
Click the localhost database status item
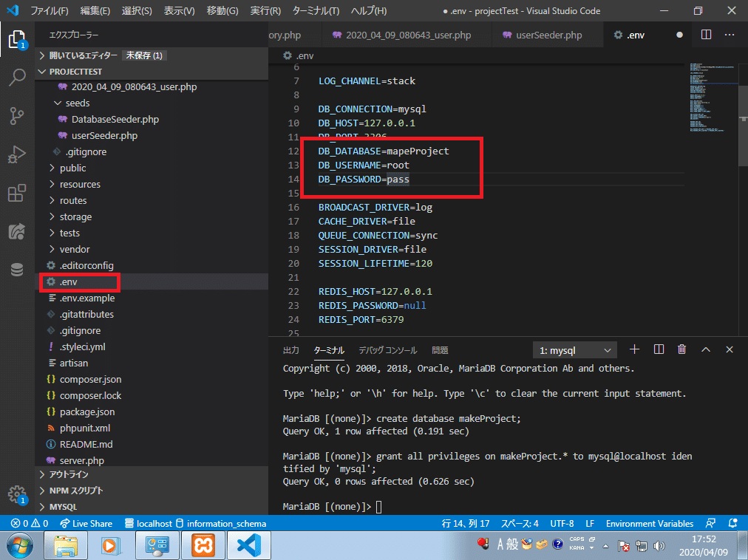[x=149, y=523]
